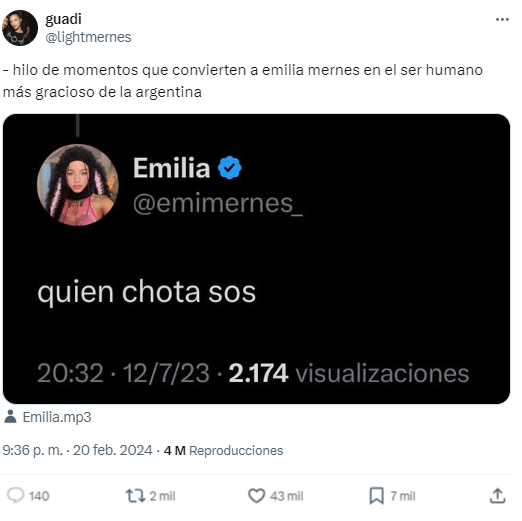The image size is (522, 521).
Task: Open the embedded tweet screenshot image
Action: [x=256, y=259]
